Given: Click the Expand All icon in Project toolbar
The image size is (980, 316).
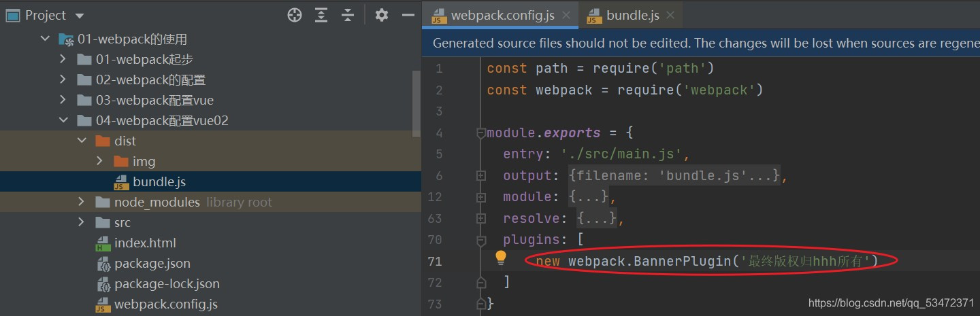Looking at the screenshot, I should 322,15.
